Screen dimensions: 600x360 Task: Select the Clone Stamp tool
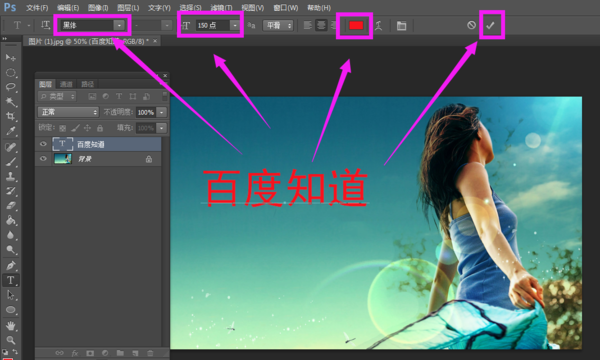pos(10,176)
